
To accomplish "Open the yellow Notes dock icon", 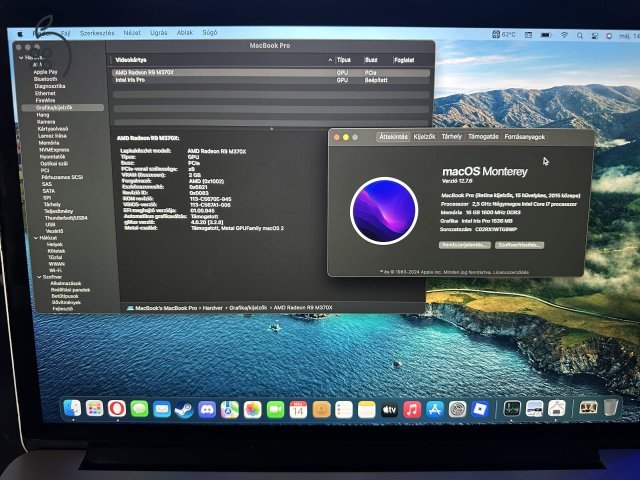I will coord(367,410).
